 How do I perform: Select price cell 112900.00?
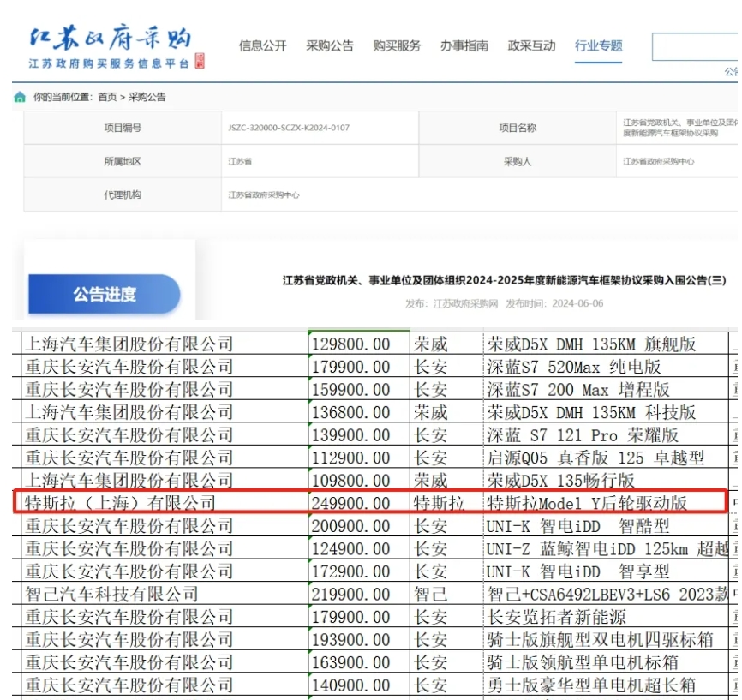[x=359, y=458]
